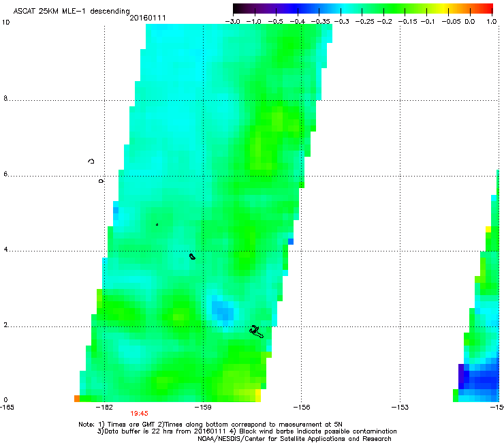Viewport: 504px width, 443px height.
Task: Click the -1.0 colorbar label
Action: point(253,22)
